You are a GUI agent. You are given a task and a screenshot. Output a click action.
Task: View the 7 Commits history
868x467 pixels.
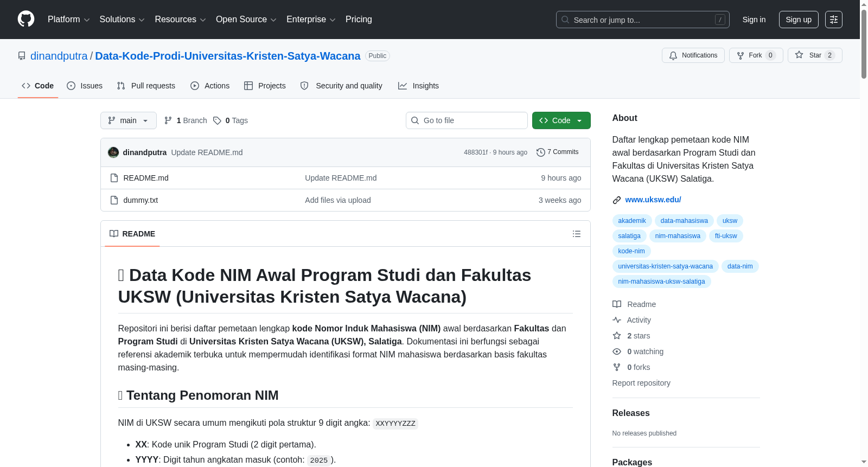tap(558, 152)
